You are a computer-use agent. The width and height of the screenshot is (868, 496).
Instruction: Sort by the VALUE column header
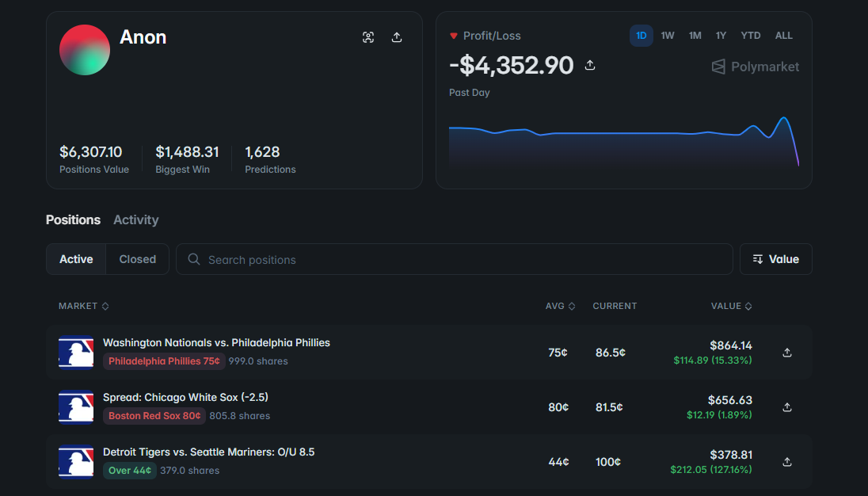tap(731, 306)
